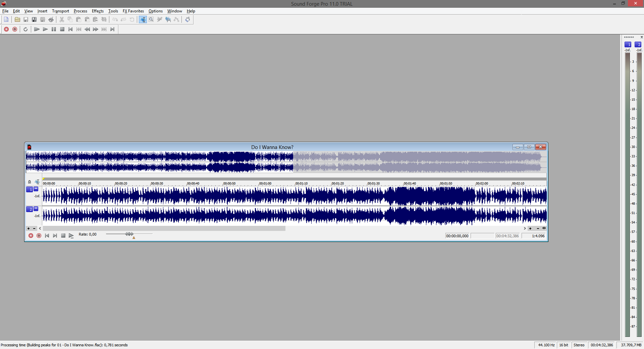
Task: Undo the last action
Action: click(115, 19)
